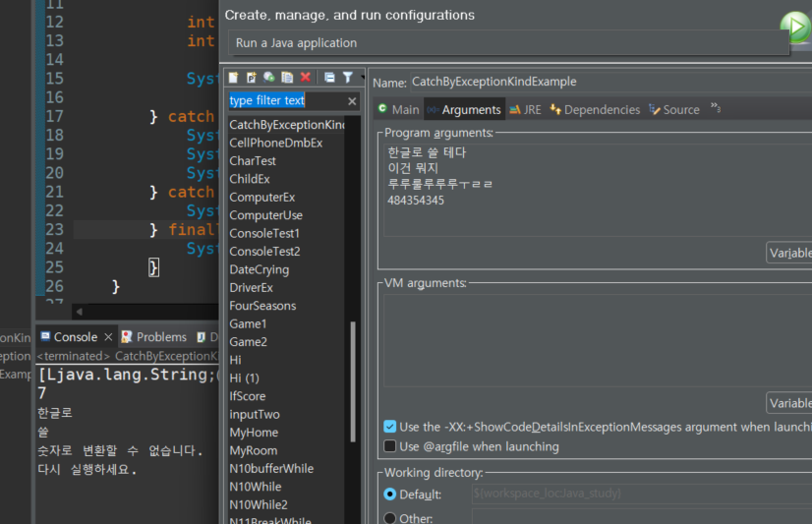Viewport: 812px width, 524px height.
Task: Select Hi (1) configuration
Action: 244,378
